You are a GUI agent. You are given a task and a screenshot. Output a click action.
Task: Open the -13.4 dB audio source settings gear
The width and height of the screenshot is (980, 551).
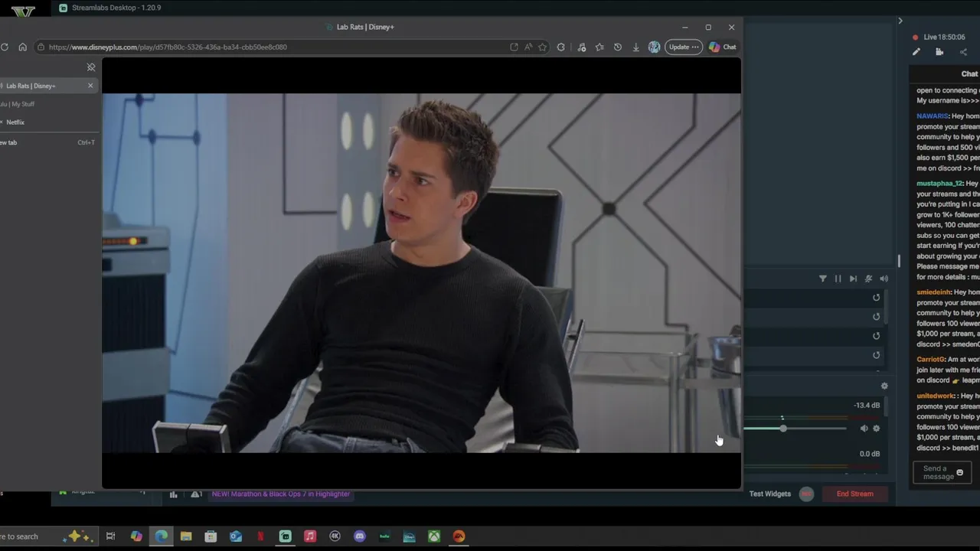(877, 429)
